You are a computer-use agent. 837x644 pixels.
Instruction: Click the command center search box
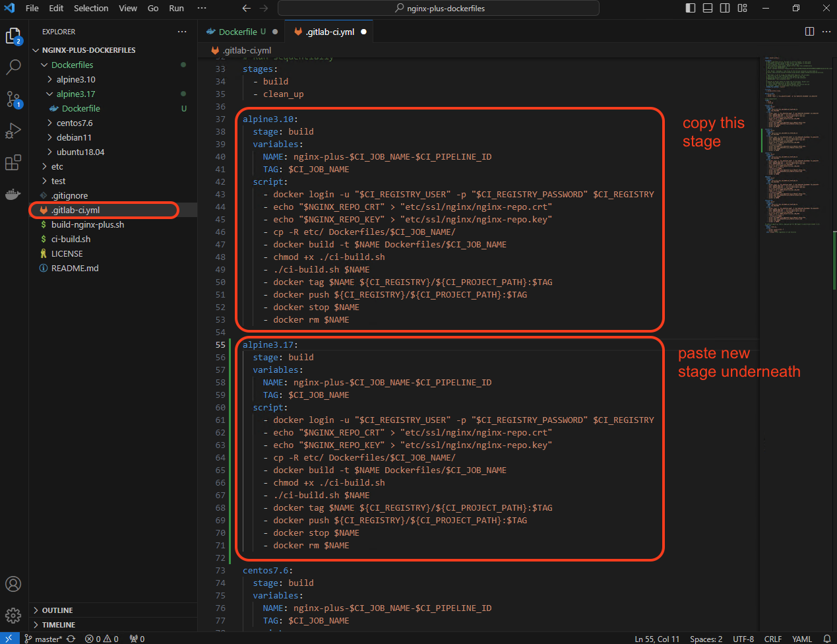[438, 8]
